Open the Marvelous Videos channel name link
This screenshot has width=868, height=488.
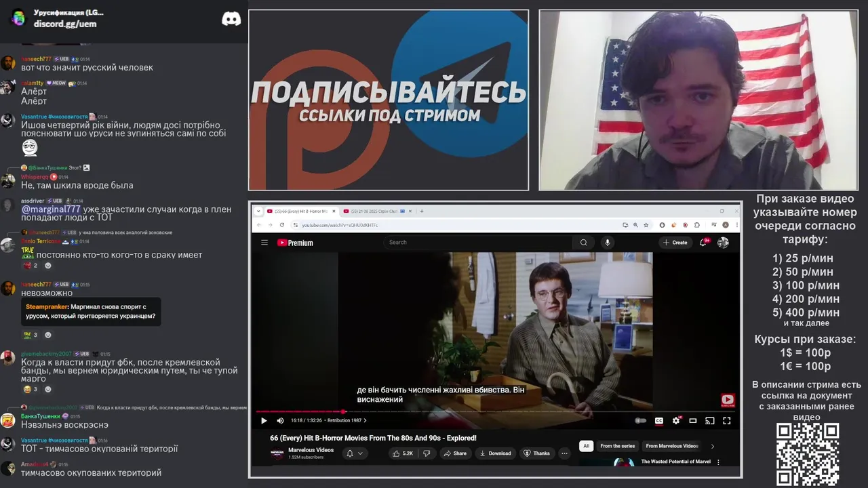click(x=311, y=450)
